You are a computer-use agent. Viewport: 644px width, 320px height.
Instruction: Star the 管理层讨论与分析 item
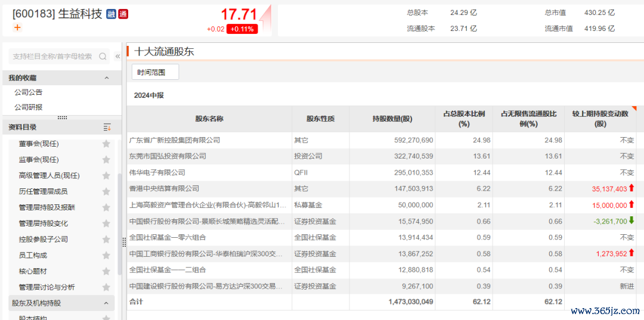click(106, 287)
